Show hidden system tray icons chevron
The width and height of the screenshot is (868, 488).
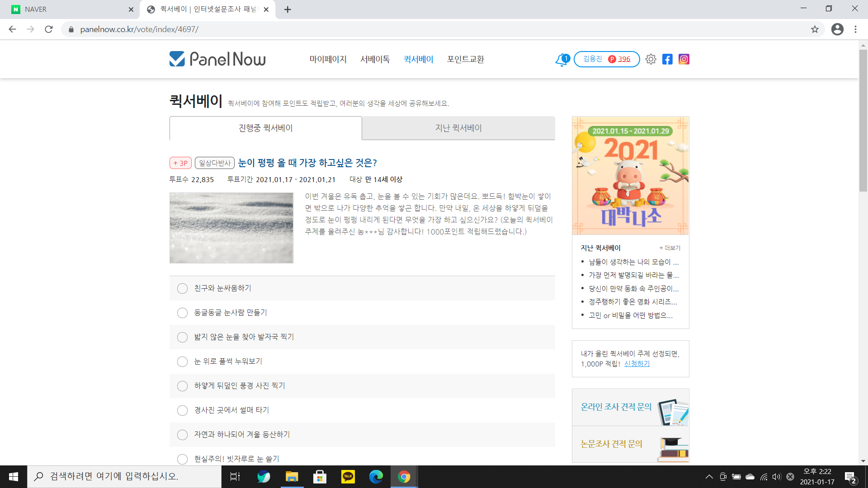point(709,477)
